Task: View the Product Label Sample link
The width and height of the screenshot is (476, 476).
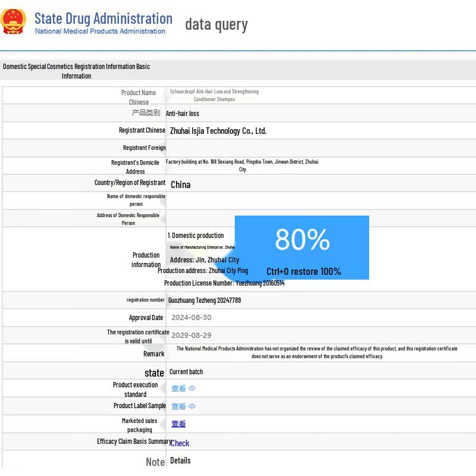Action: coord(178,406)
